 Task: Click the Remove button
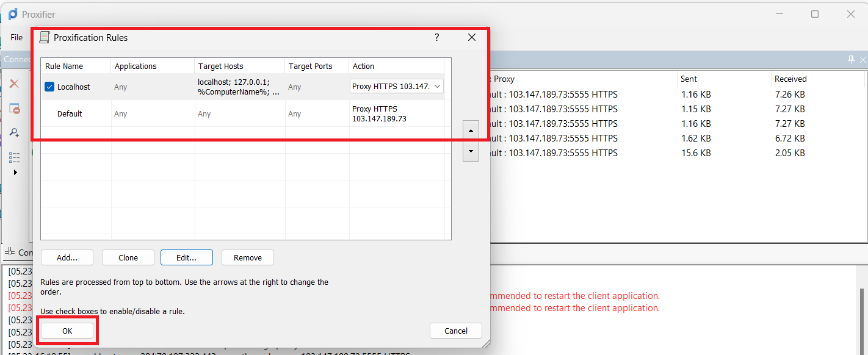coord(248,257)
